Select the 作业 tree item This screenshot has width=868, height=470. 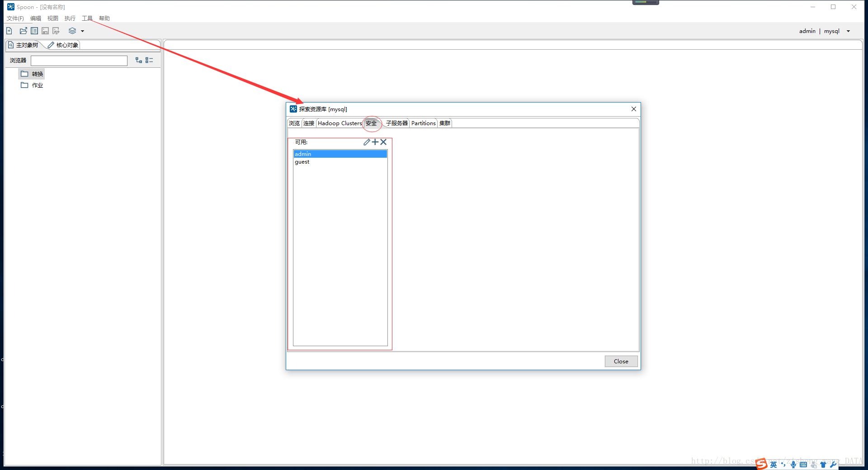(x=32, y=85)
